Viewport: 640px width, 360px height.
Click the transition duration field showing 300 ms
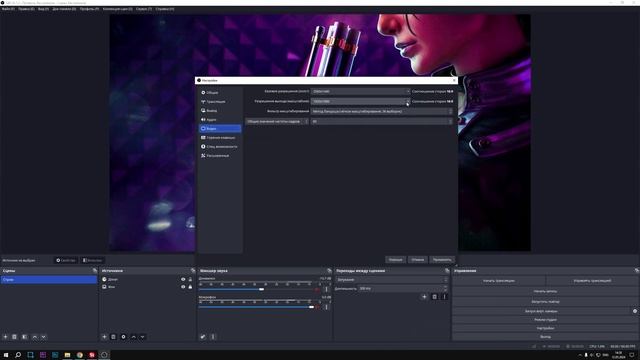[x=403, y=289]
